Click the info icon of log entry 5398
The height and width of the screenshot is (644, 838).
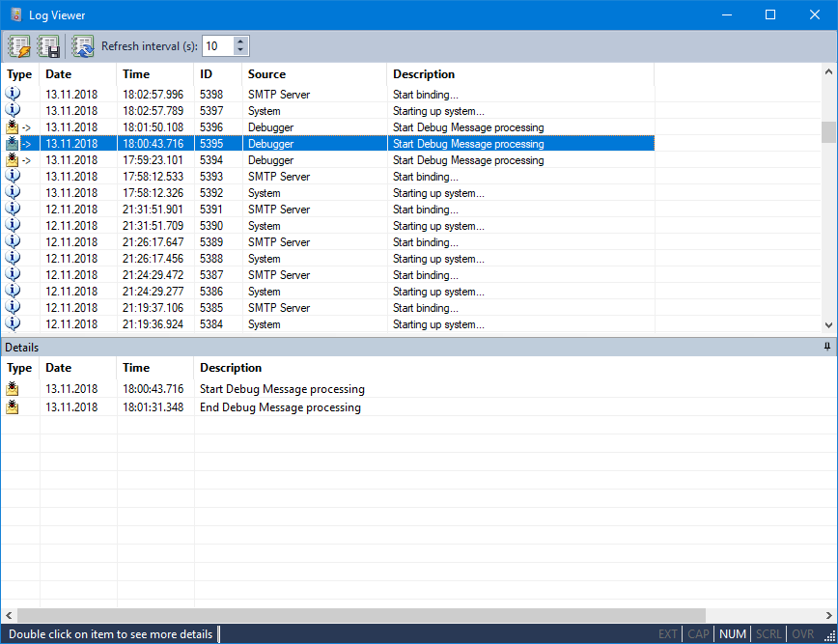point(13,94)
